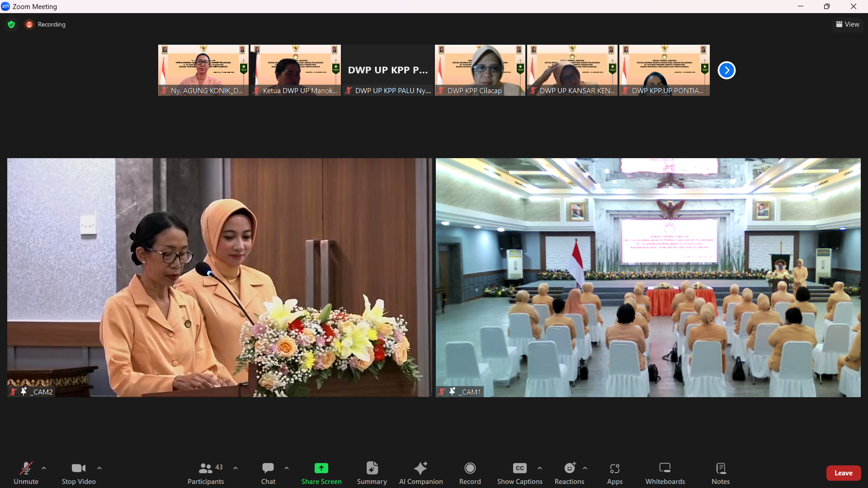Expand video options arrow beside Stop Video

tap(99, 468)
